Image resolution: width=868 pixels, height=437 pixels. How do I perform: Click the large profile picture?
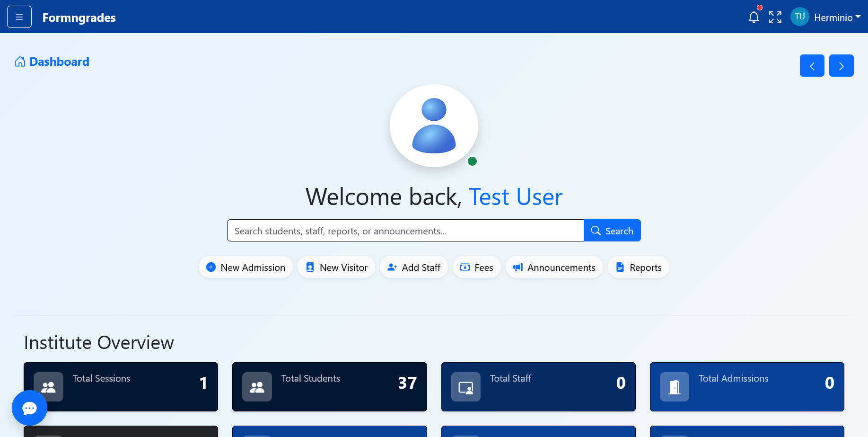click(434, 126)
